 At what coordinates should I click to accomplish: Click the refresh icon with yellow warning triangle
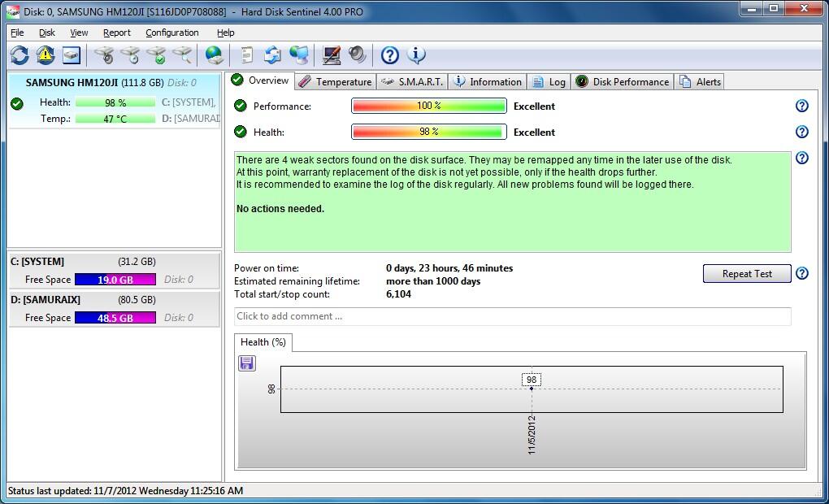[x=46, y=55]
